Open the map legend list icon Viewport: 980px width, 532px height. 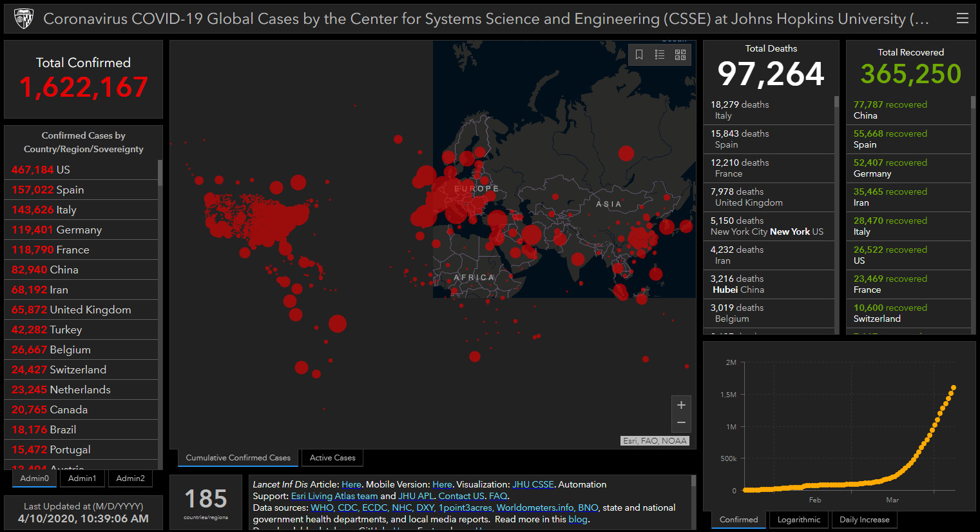click(660, 55)
